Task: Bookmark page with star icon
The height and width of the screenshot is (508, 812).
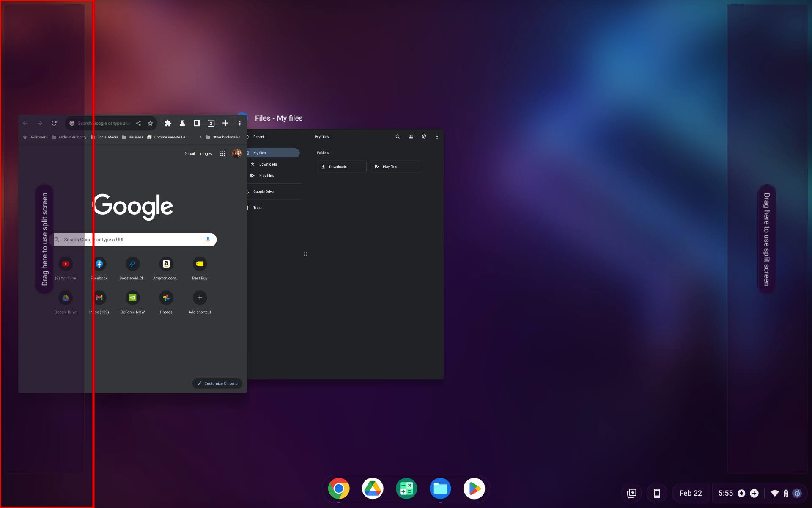Action: [x=150, y=123]
